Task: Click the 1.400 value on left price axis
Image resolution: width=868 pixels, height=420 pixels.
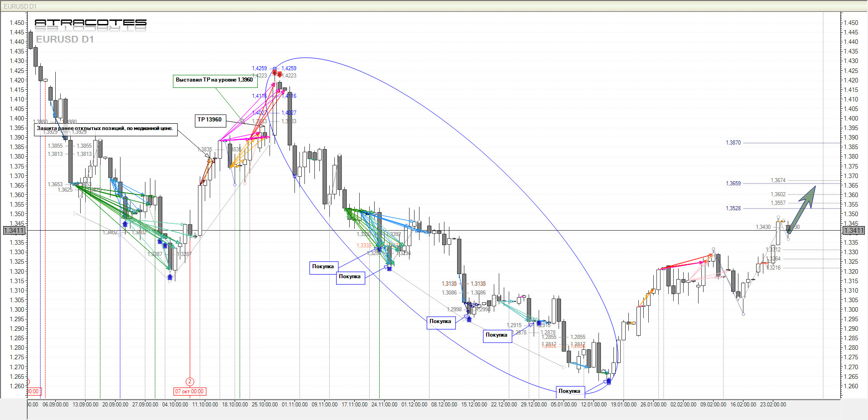Action: coord(17,118)
